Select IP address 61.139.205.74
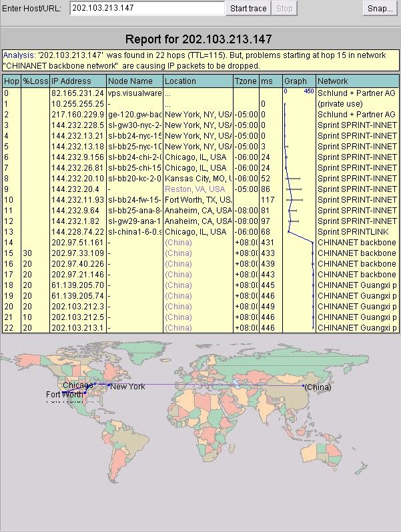 pos(78,296)
